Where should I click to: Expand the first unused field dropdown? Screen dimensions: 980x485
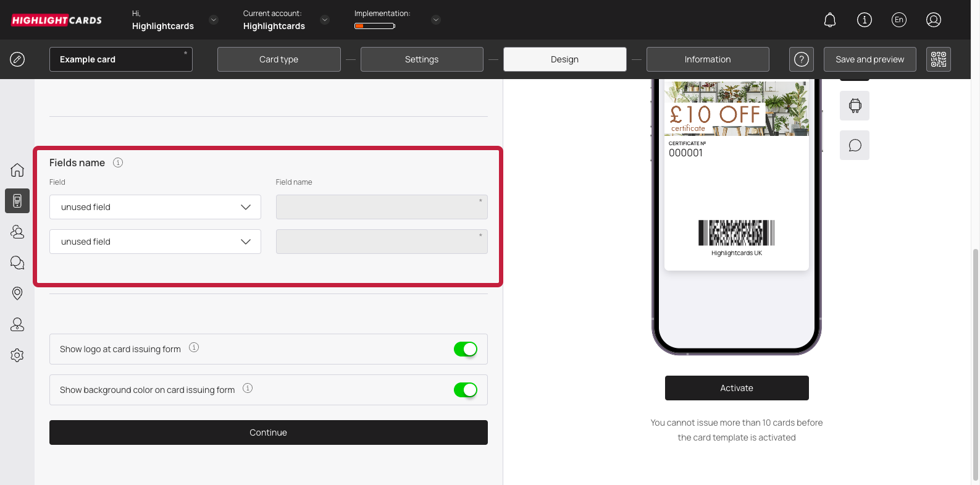click(x=155, y=207)
